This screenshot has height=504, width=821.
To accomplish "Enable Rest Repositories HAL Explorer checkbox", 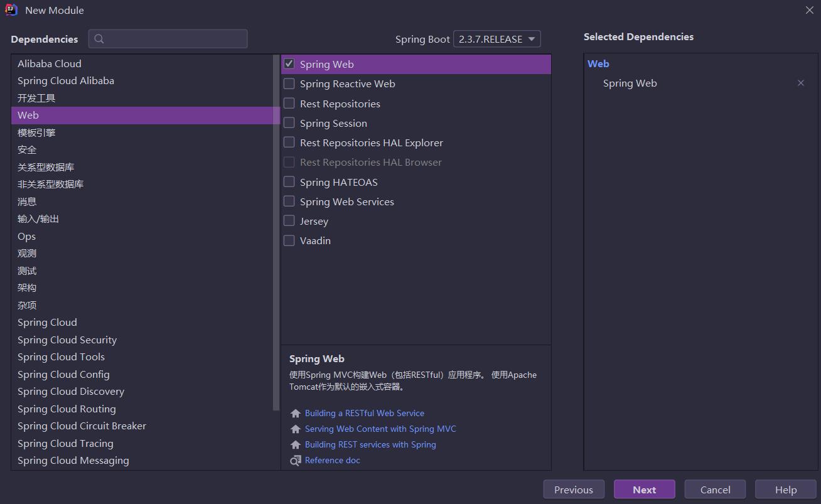I will point(289,142).
